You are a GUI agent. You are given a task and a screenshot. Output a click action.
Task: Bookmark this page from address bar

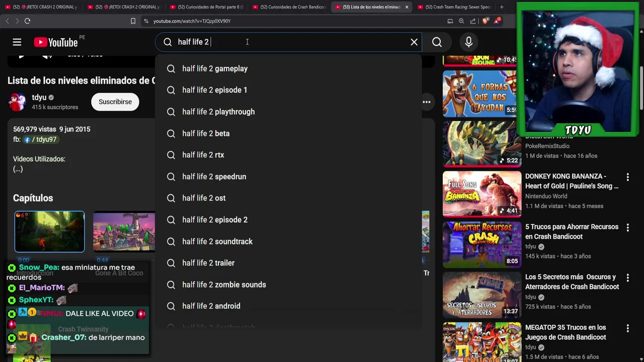[133, 21]
